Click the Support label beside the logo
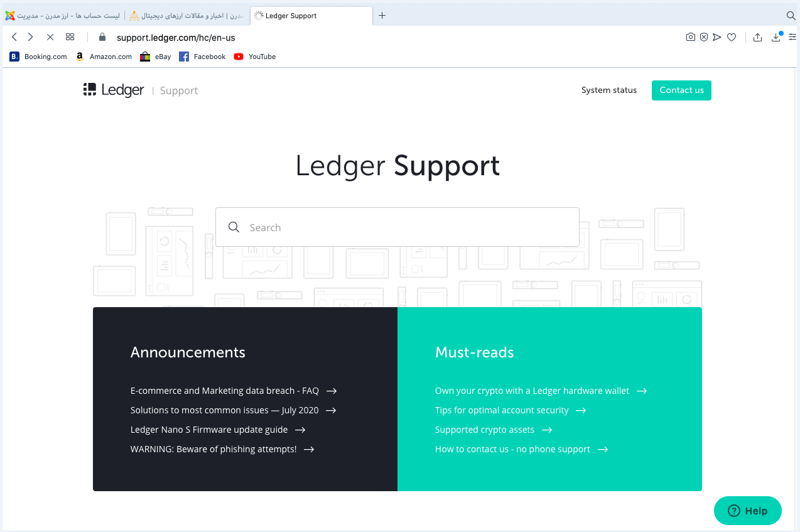 pos(179,90)
